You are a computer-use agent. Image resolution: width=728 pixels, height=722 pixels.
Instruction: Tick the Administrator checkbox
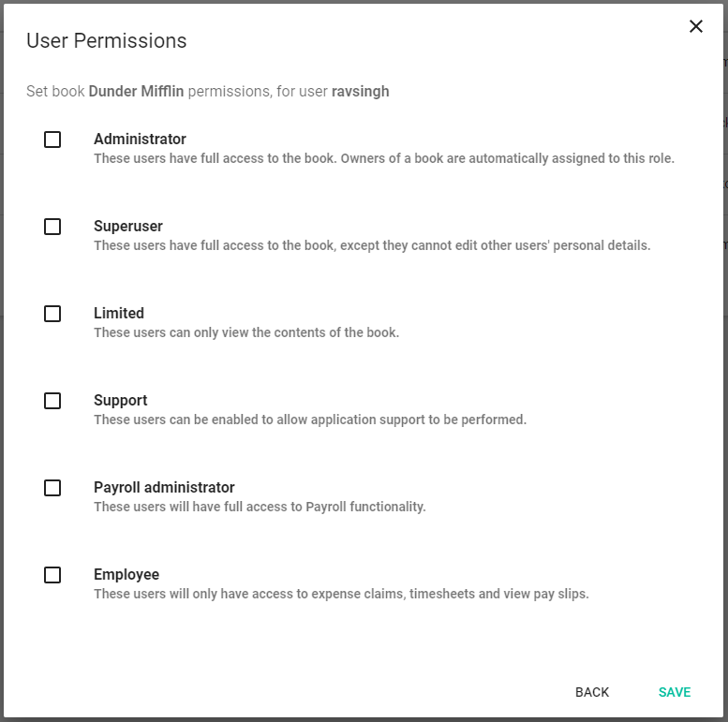coord(52,140)
